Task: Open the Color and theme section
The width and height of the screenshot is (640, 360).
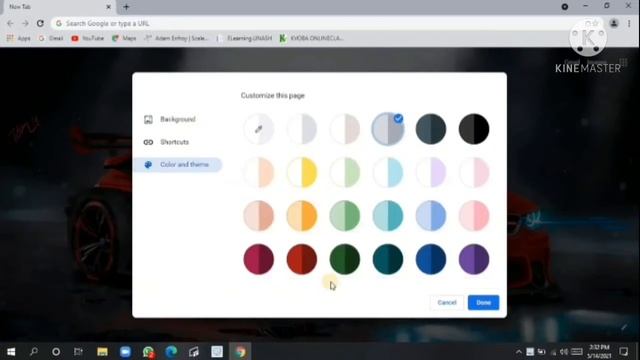Action: coord(177,164)
